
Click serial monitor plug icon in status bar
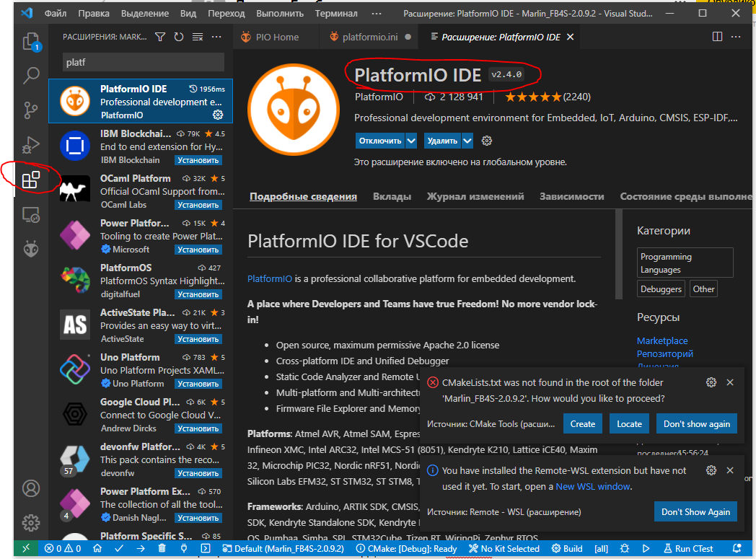pos(184,548)
